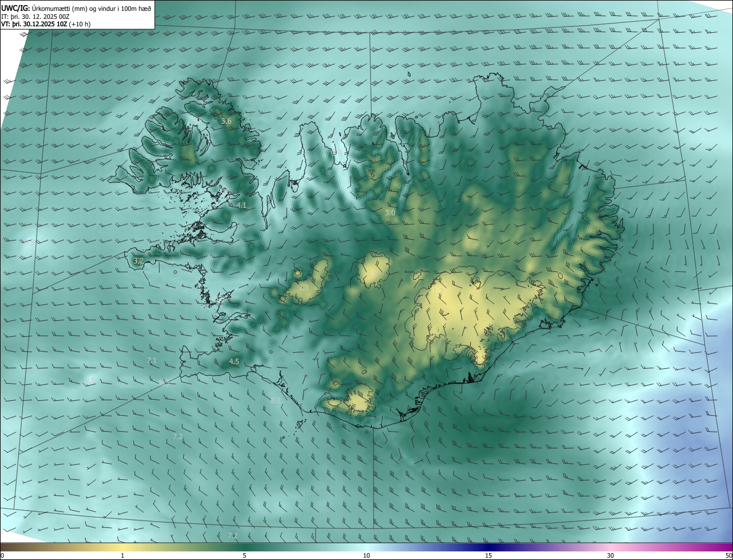Click the 2.3 value label on the glacier
The image size is (733, 560).
pos(304,287)
